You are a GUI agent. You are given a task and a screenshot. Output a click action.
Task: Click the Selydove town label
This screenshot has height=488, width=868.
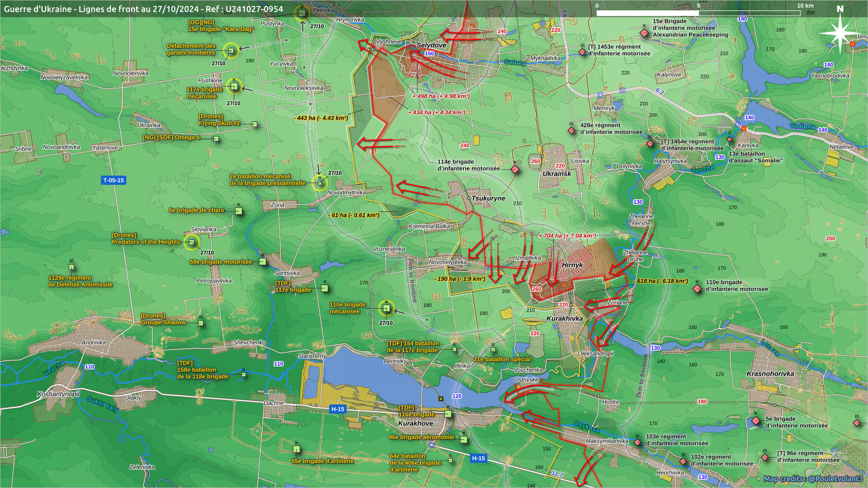(x=431, y=45)
